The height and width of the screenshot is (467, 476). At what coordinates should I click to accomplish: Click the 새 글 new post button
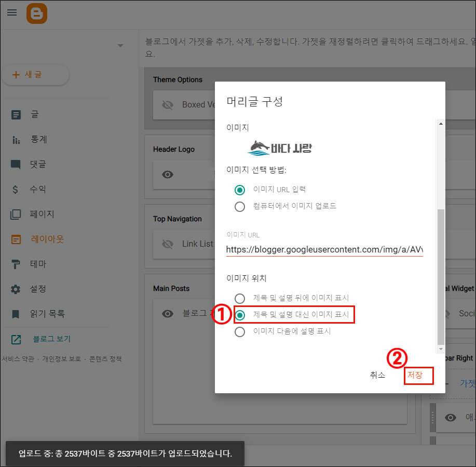35,75
